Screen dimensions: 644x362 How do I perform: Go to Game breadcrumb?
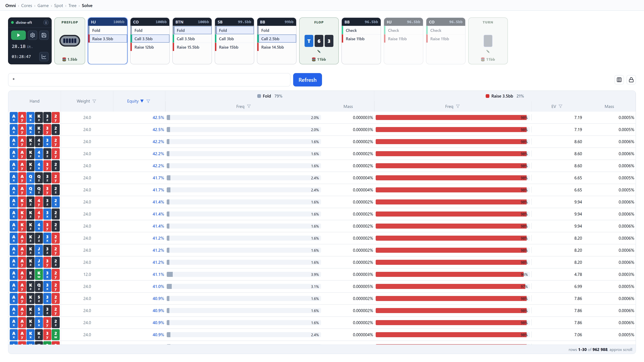click(x=43, y=6)
